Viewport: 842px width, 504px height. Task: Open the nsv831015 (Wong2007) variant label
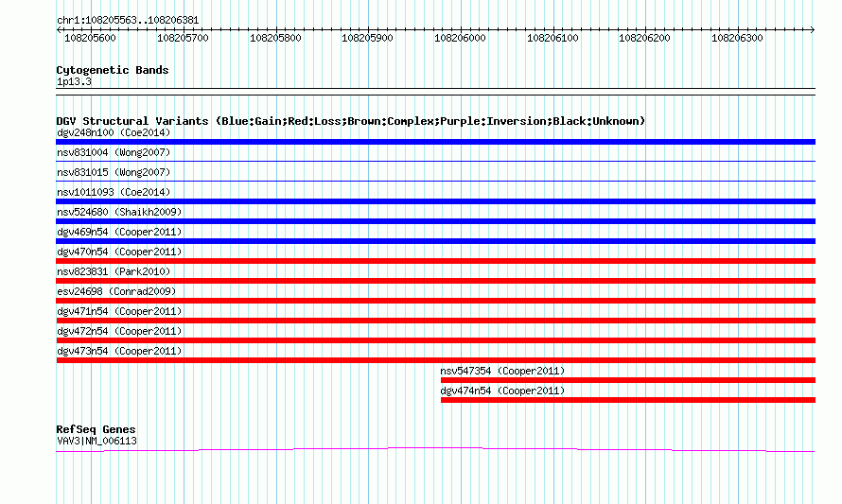(x=114, y=172)
